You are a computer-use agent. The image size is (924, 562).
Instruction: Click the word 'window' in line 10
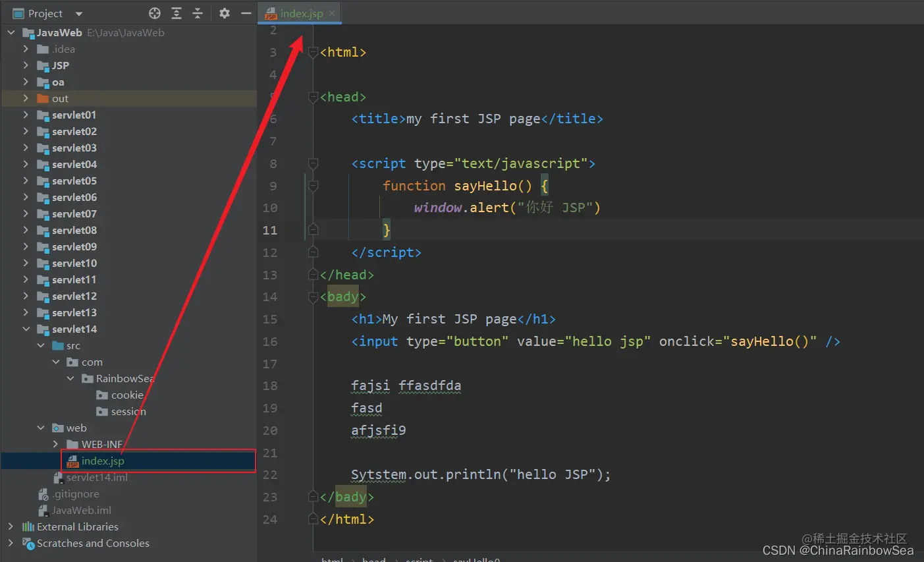[x=438, y=208]
